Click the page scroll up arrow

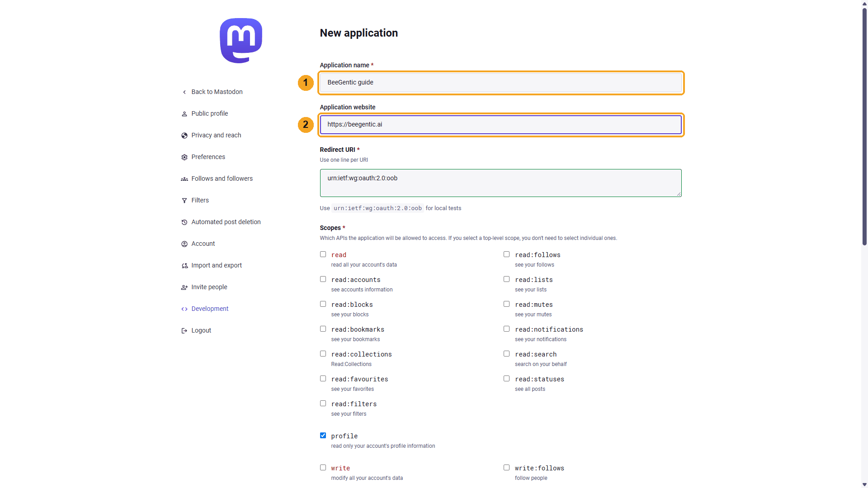864,3
